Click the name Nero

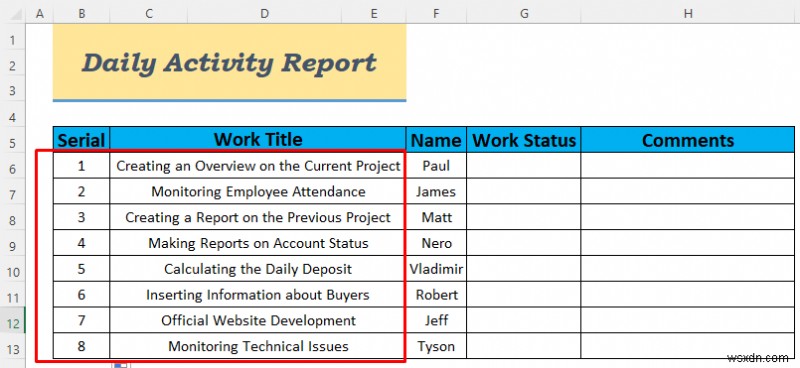[x=436, y=243]
